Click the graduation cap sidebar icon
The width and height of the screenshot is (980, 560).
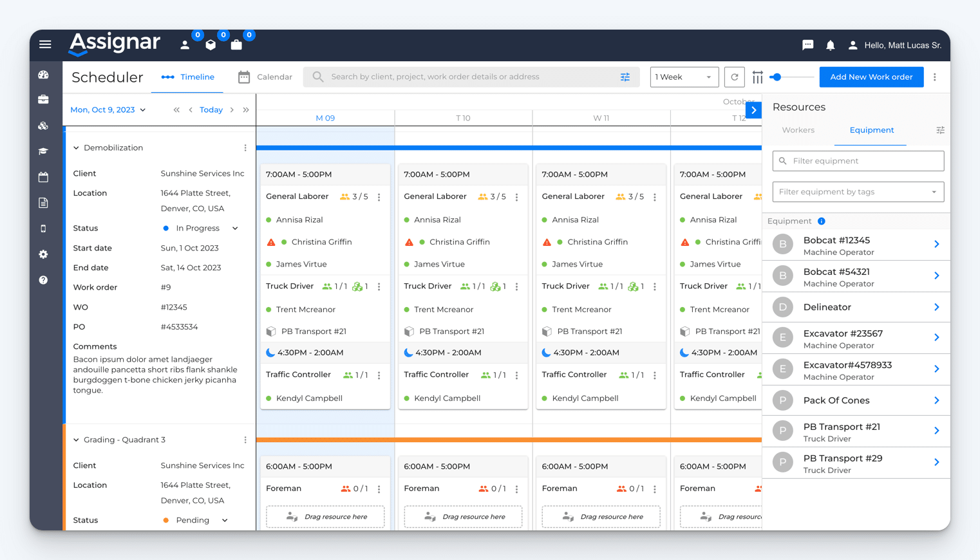(43, 151)
